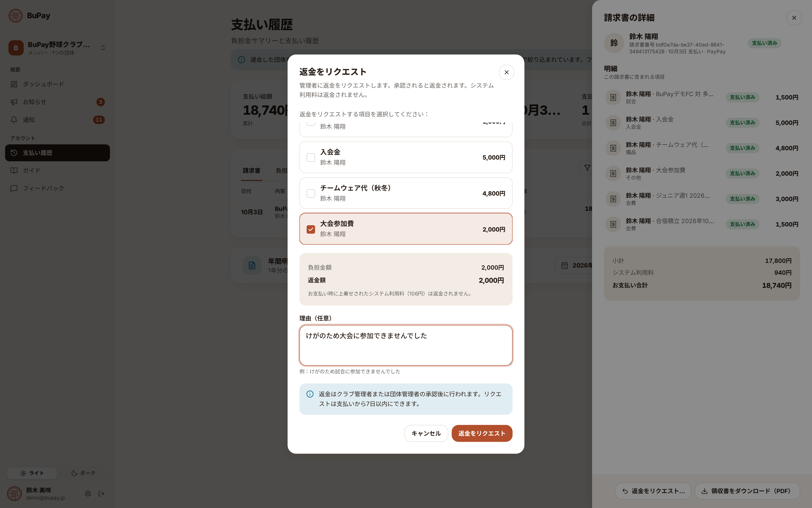
Task: Click the filter funnel icon
Action: pos(587,168)
